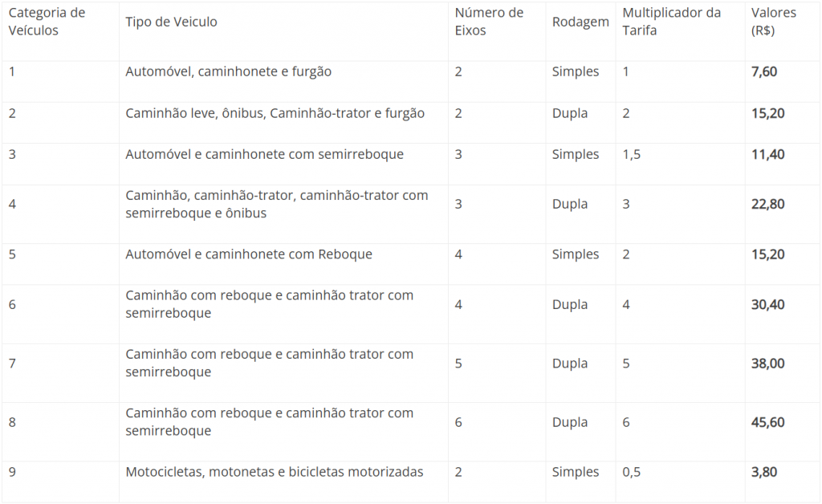
Task: Click the 0,5 tariff multiplier cell
Action: (x=632, y=472)
